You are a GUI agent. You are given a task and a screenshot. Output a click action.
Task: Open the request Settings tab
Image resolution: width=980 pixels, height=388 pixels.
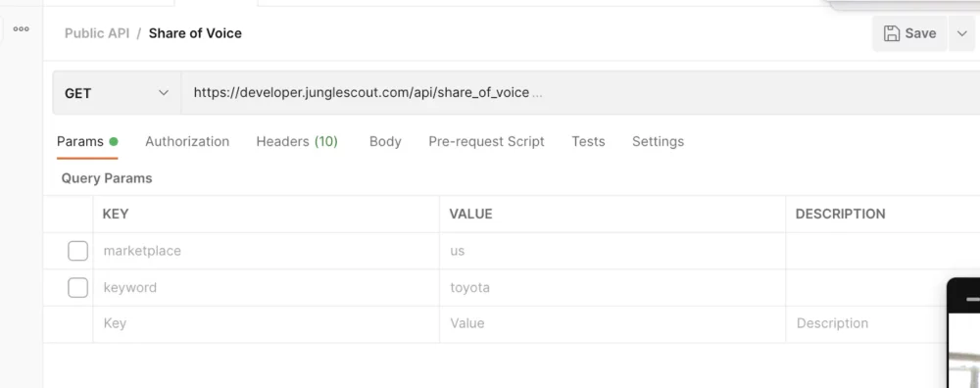(x=659, y=142)
